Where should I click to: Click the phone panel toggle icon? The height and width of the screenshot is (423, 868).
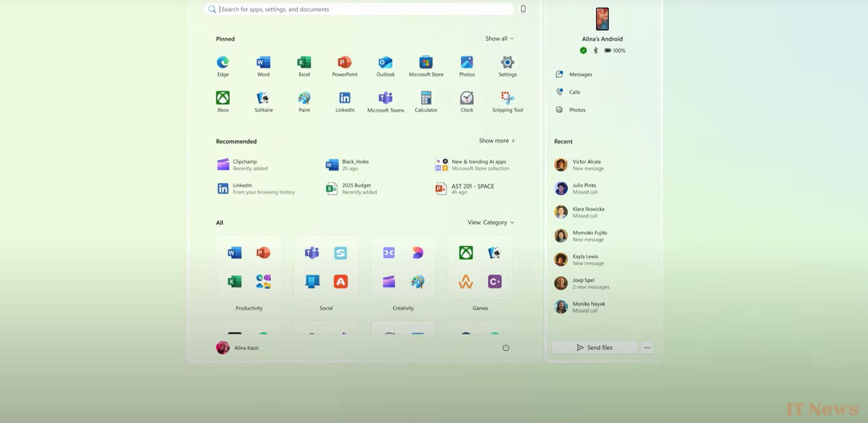click(523, 9)
